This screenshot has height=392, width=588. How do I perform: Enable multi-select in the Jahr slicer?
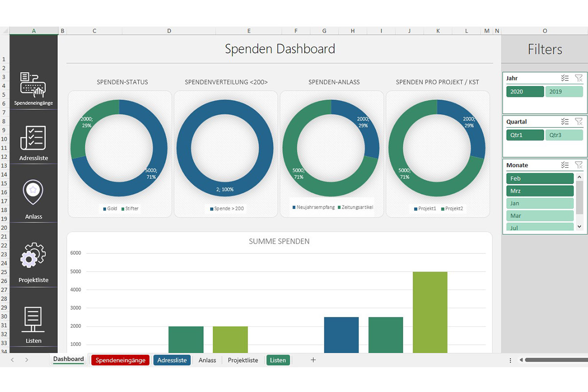coord(565,78)
